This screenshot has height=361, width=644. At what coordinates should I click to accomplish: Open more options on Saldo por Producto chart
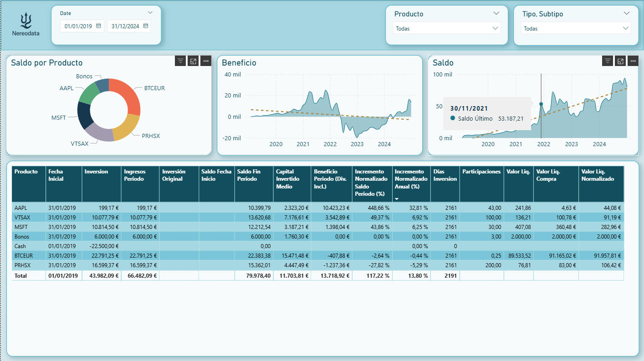tap(206, 61)
